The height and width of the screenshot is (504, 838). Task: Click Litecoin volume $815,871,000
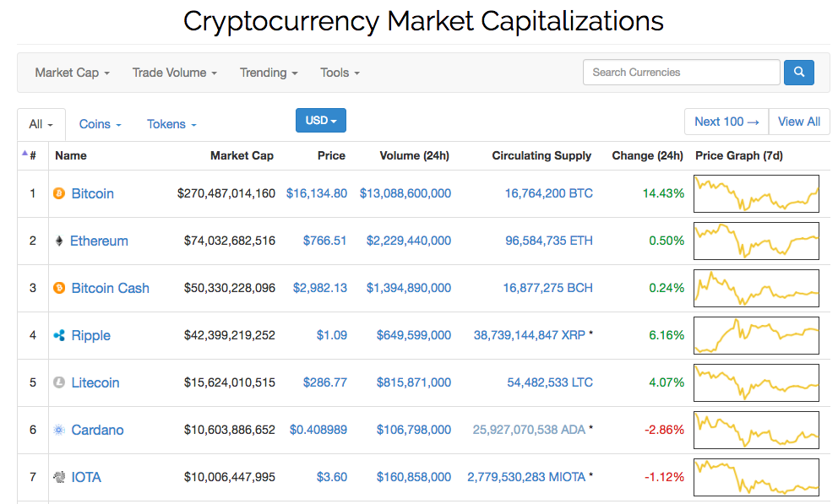tap(414, 382)
